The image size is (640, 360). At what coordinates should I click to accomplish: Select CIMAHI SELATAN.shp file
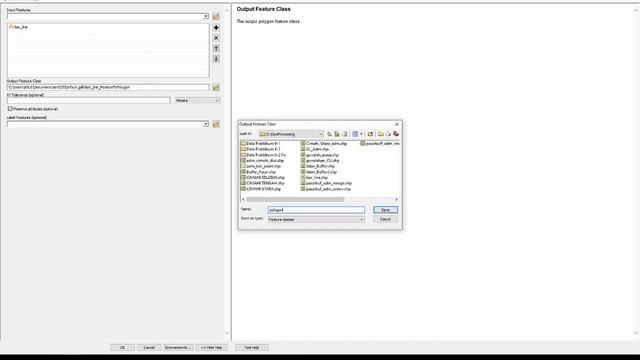263,178
